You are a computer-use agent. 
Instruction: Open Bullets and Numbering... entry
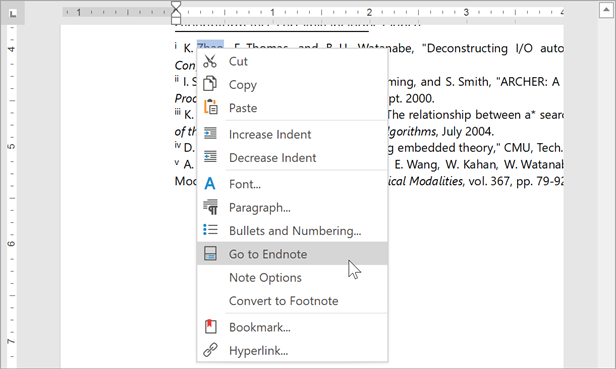click(292, 230)
